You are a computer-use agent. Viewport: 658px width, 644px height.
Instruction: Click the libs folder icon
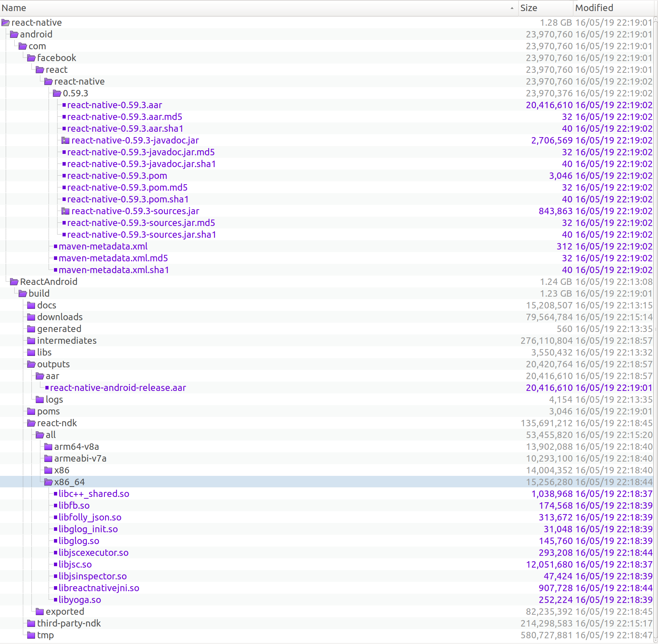point(31,353)
